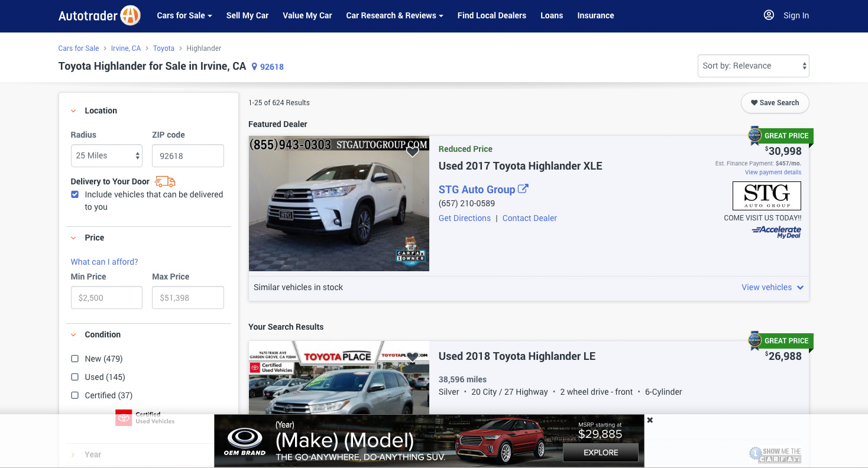868x468 pixels.
Task: Open the Sort by Relevance dropdown
Action: pyautogui.click(x=753, y=66)
